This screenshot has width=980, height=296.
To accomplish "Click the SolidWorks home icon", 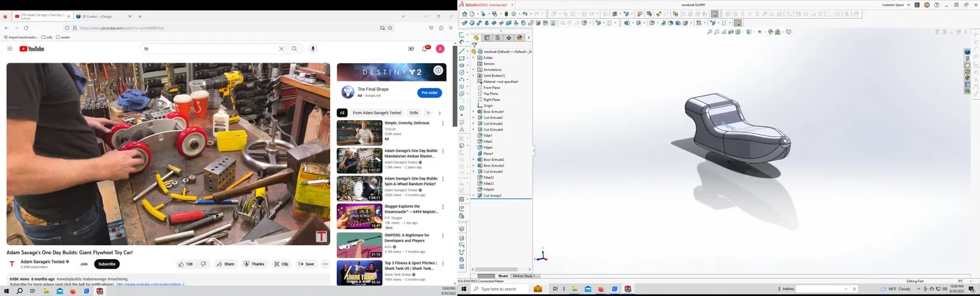I will pos(465,14).
